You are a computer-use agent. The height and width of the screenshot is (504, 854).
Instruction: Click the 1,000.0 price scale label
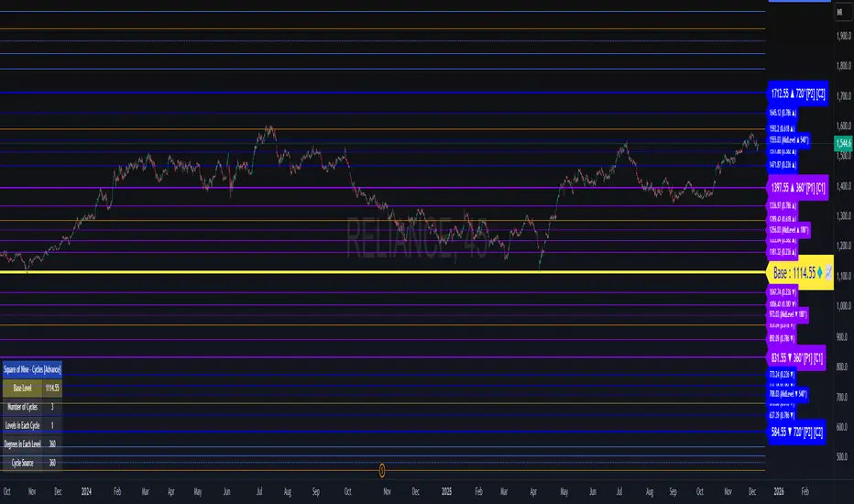[x=844, y=306]
